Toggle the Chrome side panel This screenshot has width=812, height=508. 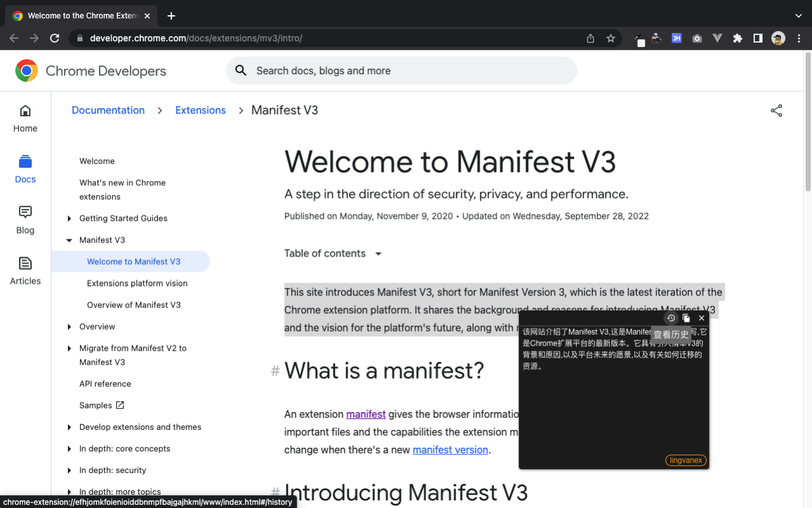click(x=757, y=38)
